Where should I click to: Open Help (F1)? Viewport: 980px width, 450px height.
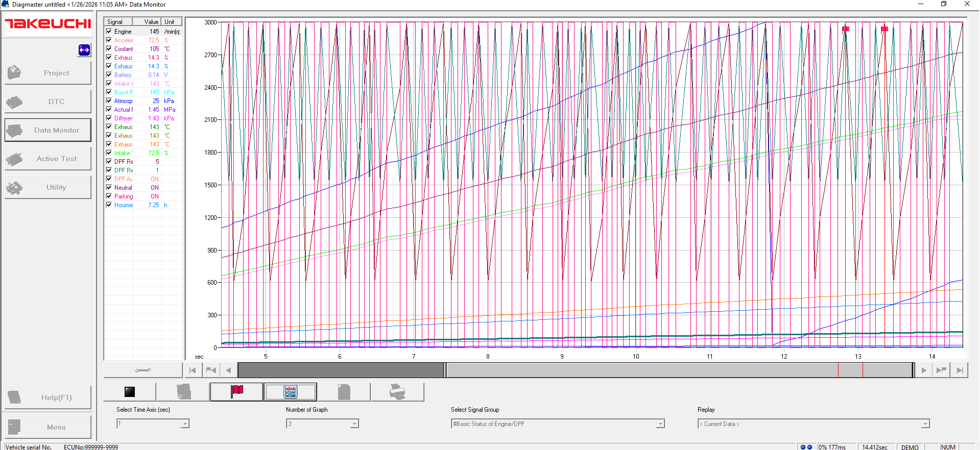48,397
